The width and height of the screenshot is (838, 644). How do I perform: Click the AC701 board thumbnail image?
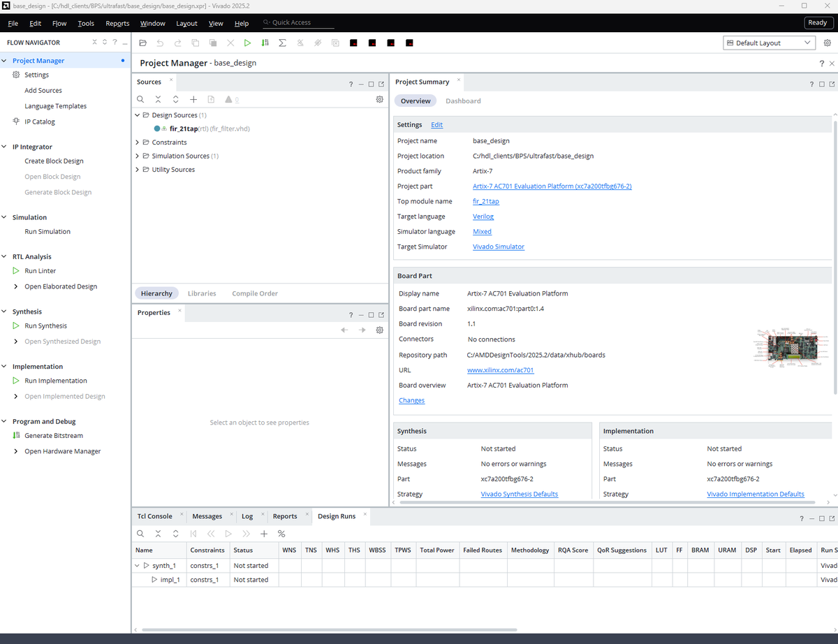791,347
